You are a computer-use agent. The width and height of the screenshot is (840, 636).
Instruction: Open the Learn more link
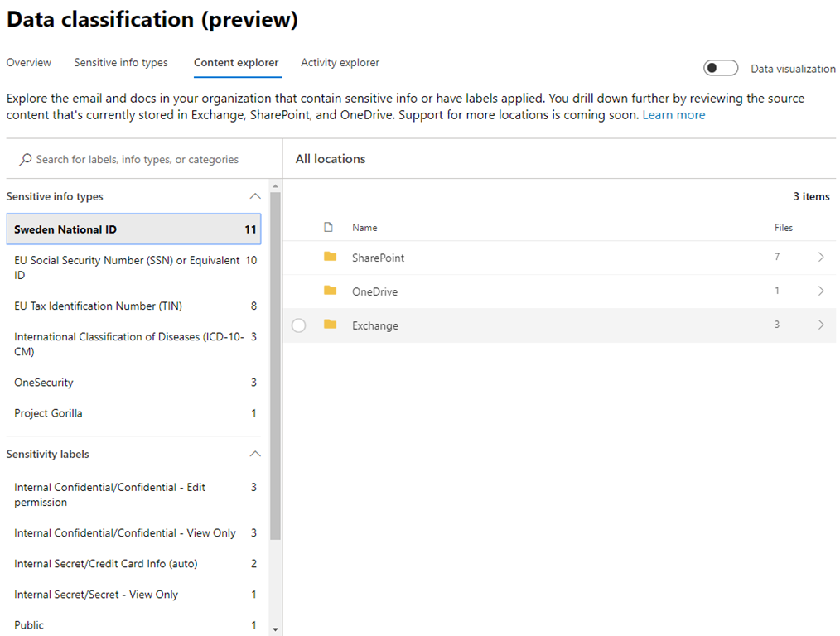pos(673,115)
